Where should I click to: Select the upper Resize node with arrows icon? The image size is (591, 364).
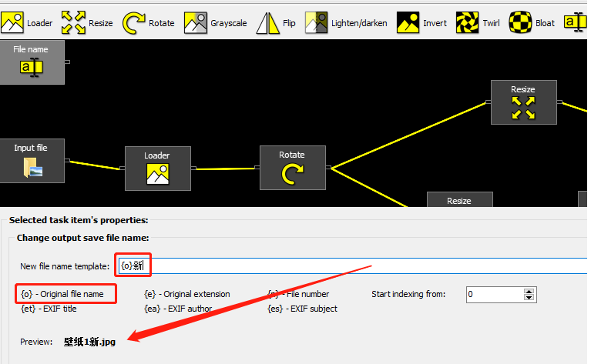click(x=524, y=102)
